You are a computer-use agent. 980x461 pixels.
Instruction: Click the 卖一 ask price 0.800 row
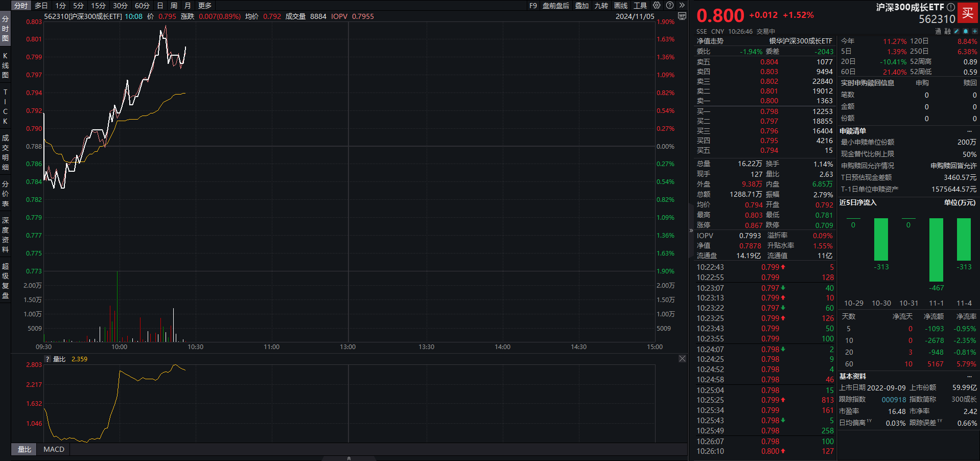pyautogui.click(x=765, y=101)
